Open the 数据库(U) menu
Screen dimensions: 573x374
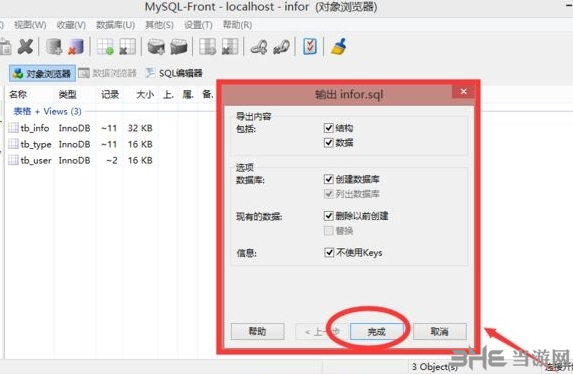point(115,25)
